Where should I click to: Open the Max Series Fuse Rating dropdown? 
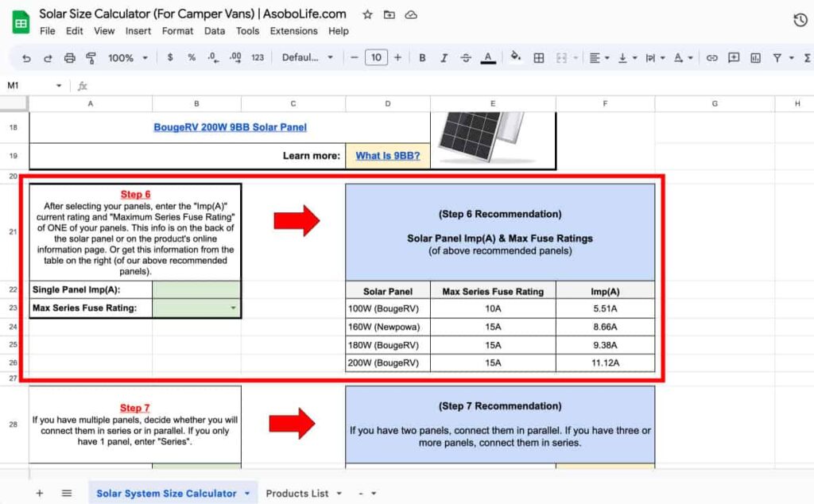[233, 308]
